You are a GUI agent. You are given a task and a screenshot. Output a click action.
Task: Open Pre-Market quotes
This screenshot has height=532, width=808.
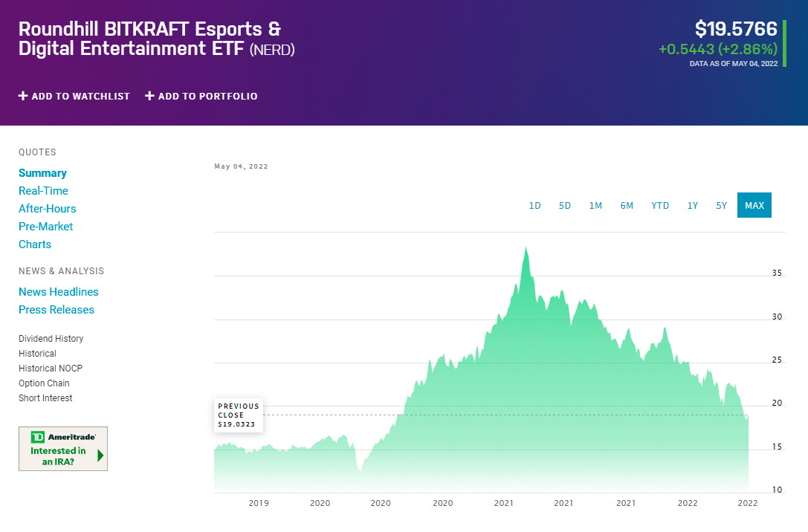coord(46,227)
